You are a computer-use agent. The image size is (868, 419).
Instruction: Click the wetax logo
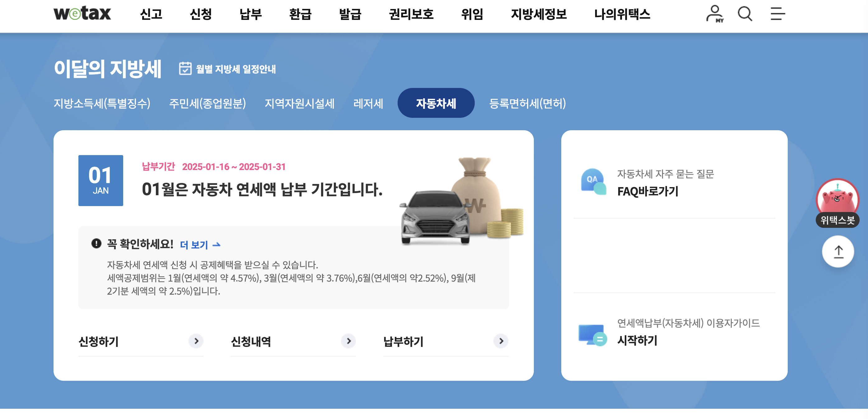click(x=82, y=13)
